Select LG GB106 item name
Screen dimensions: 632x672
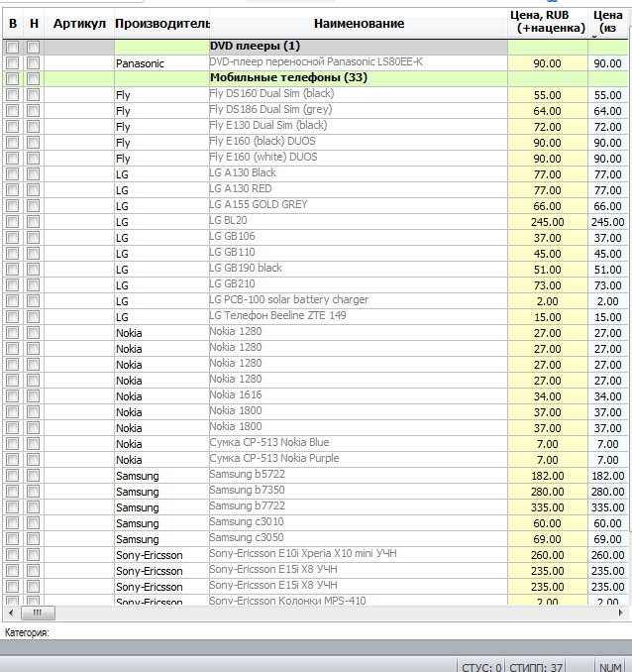[x=232, y=236]
